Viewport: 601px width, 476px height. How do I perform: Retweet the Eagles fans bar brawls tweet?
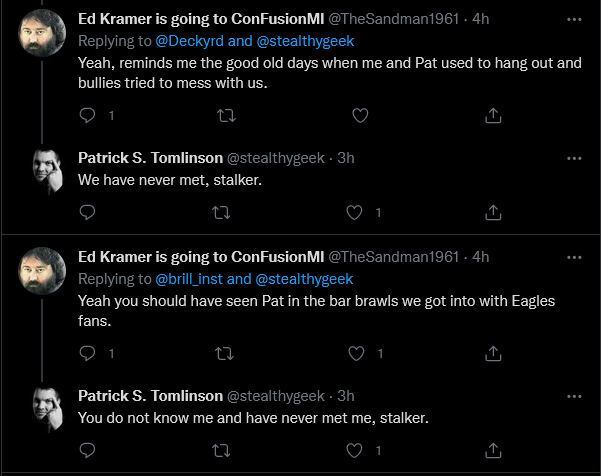224,353
